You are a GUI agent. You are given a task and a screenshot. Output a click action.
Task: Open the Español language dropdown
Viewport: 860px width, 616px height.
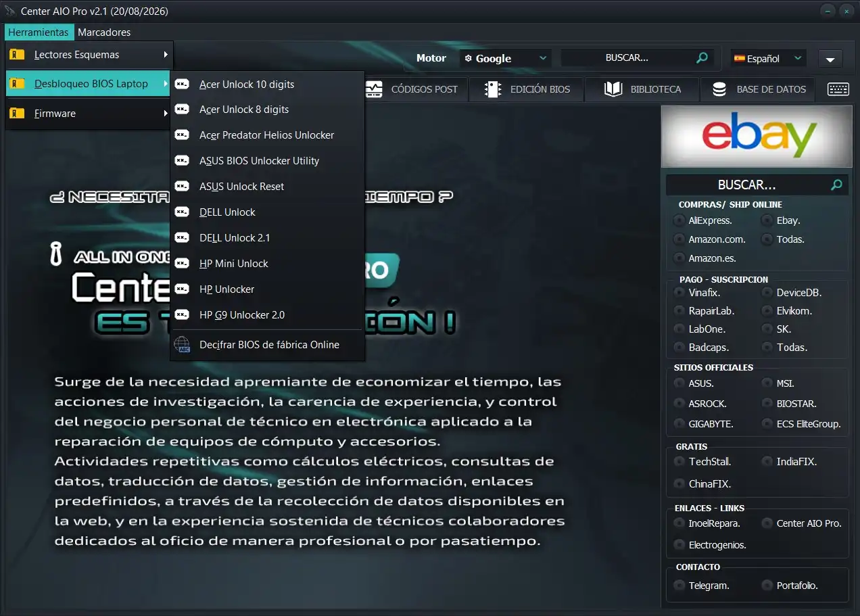point(768,59)
